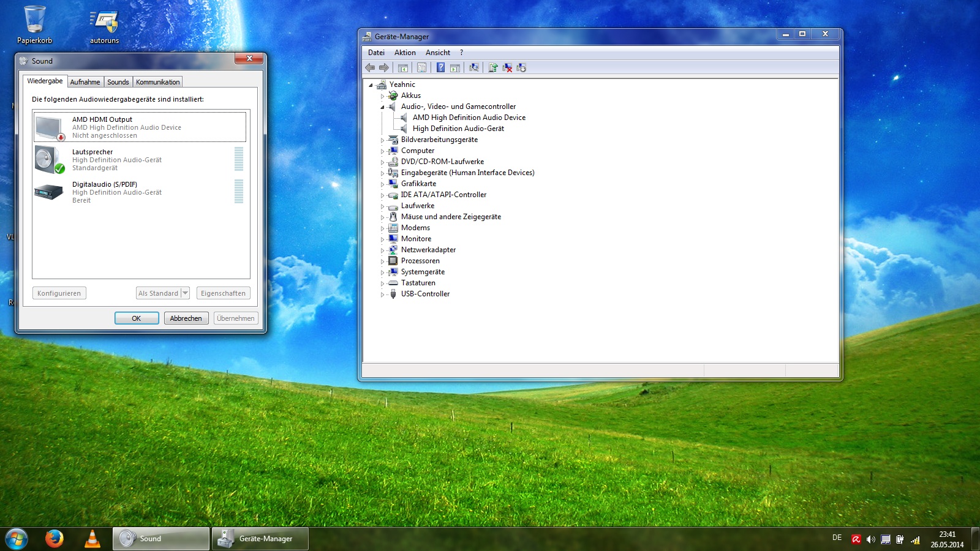Click the Konfigurieren button
The image size is (980, 551).
click(59, 293)
